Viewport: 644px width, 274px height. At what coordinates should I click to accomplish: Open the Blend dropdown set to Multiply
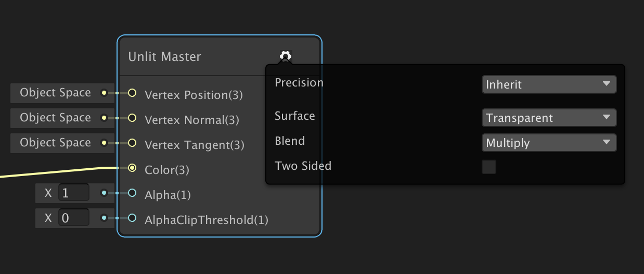pos(549,143)
